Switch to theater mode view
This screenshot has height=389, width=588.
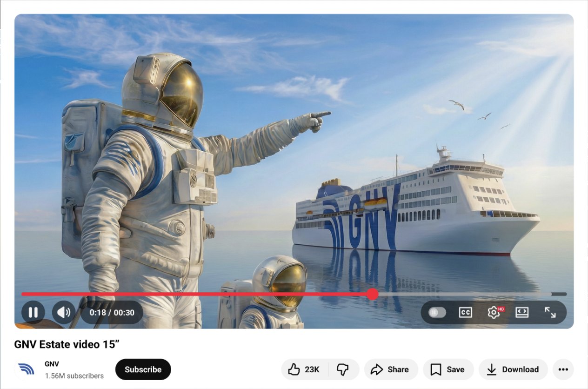[x=522, y=313]
